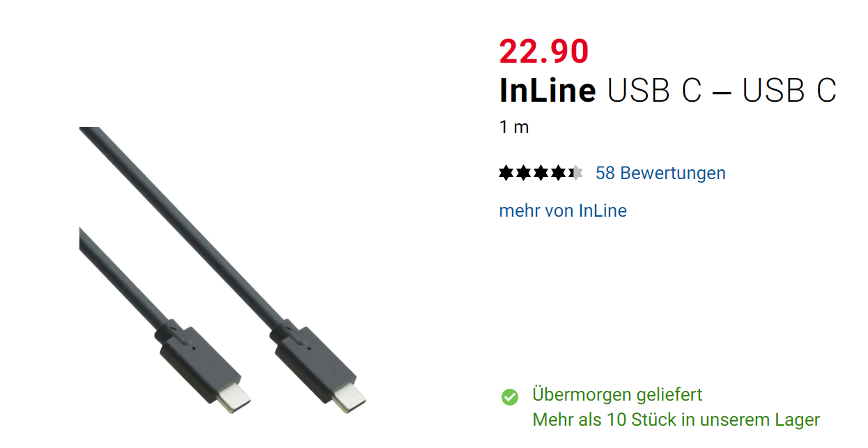The height and width of the screenshot is (448, 868).
Task: Click the green delivery checkmark icon
Action: click(x=510, y=396)
